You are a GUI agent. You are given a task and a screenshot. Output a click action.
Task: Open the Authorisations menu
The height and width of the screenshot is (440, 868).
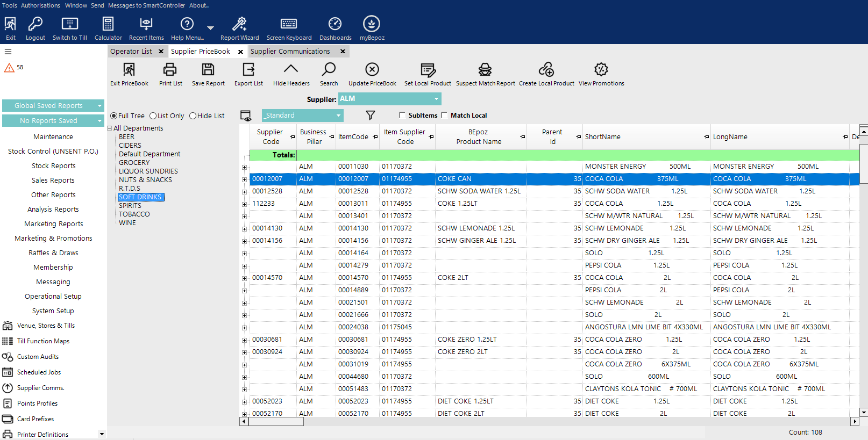40,5
